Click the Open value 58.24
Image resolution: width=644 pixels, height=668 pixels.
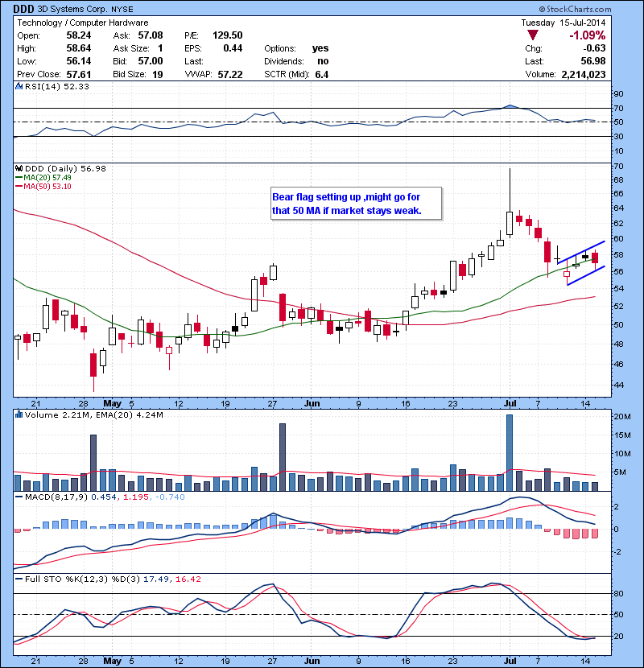tap(79, 35)
